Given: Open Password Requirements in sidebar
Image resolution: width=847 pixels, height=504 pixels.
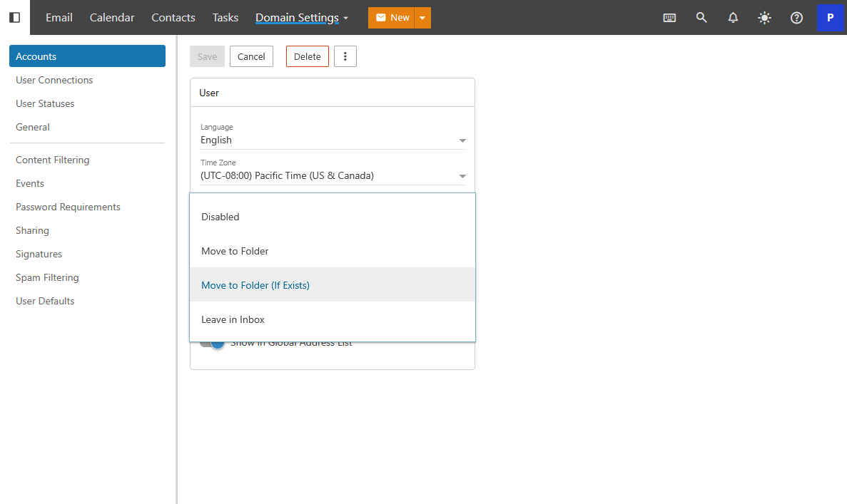Looking at the screenshot, I should 68,207.
